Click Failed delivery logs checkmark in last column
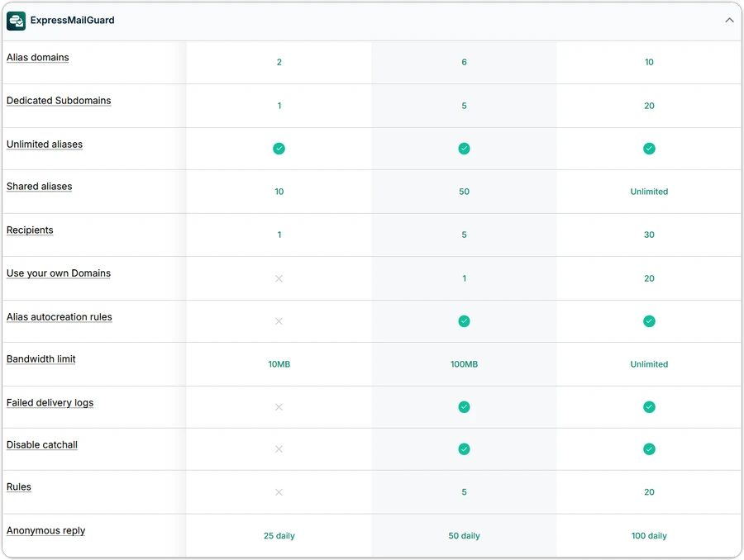The image size is (744, 560). [x=649, y=407]
